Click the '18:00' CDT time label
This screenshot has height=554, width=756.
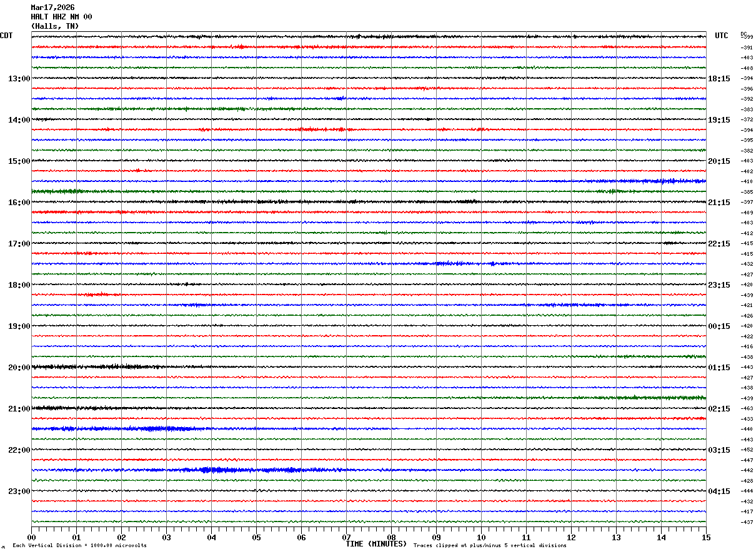(19, 285)
